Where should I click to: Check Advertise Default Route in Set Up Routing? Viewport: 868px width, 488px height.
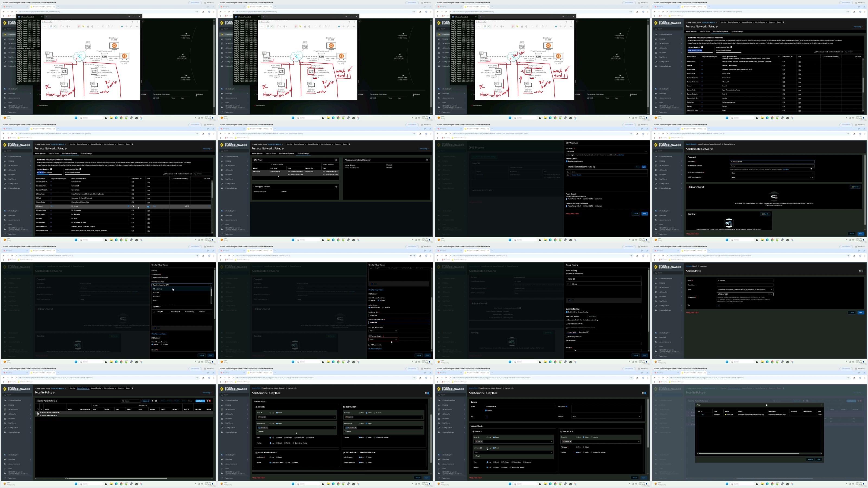pyautogui.click(x=567, y=324)
